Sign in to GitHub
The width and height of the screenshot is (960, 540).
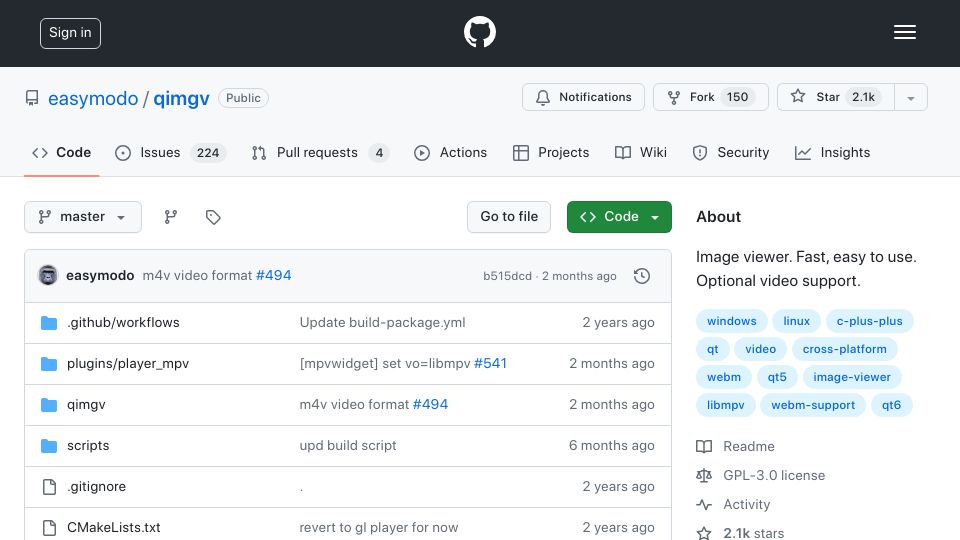point(70,33)
